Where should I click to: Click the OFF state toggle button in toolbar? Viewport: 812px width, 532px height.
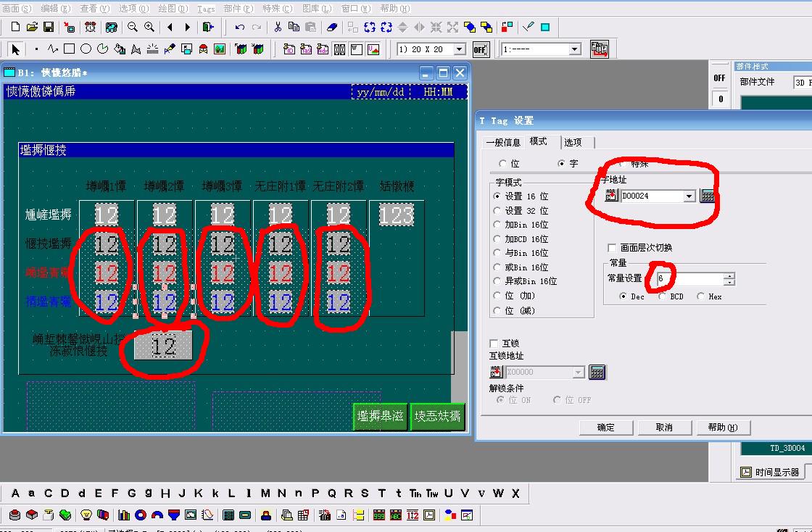(x=480, y=49)
